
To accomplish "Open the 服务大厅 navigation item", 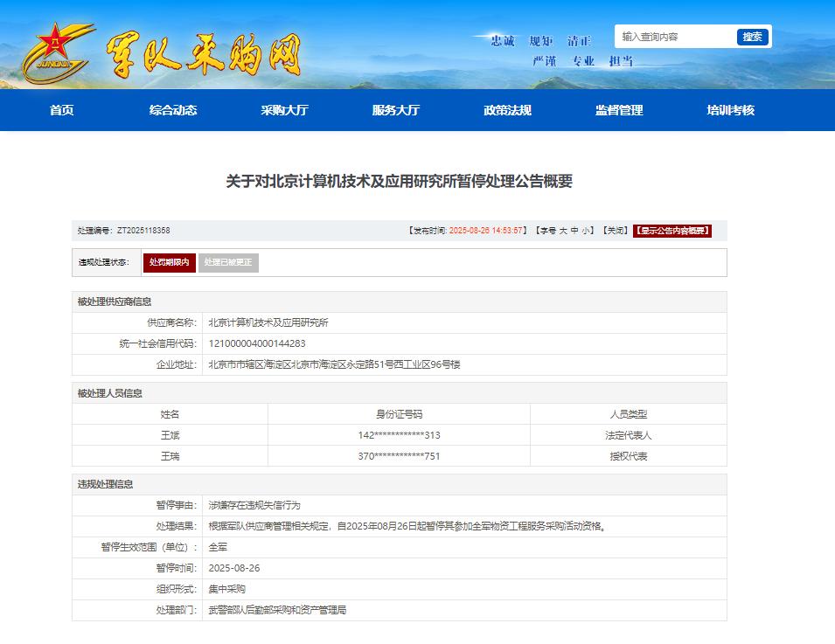I will 396,110.
